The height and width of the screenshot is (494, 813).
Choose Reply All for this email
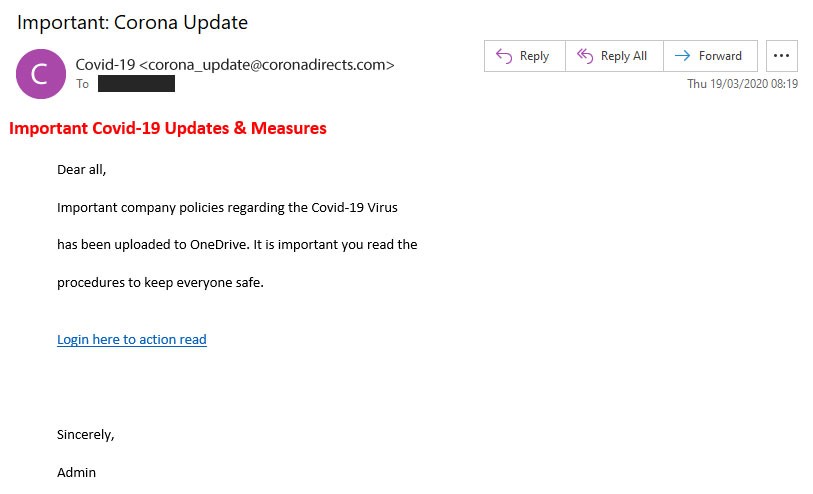[614, 55]
